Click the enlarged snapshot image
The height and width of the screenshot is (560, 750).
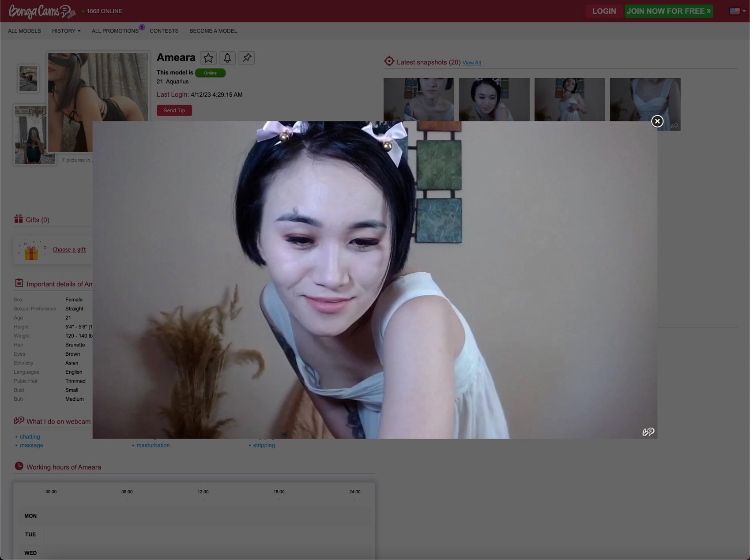tap(375, 280)
